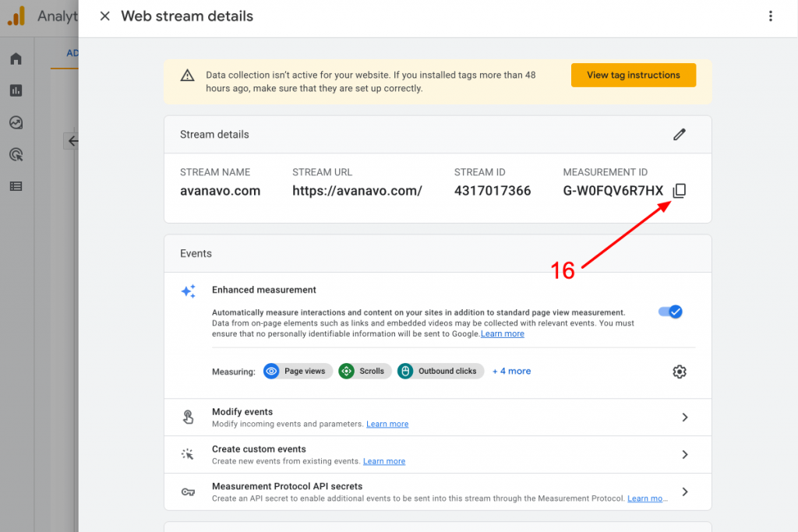Screen dimensions: 798x532
Task: Click the Enhanced measurement sparkle icon
Action: (x=189, y=291)
